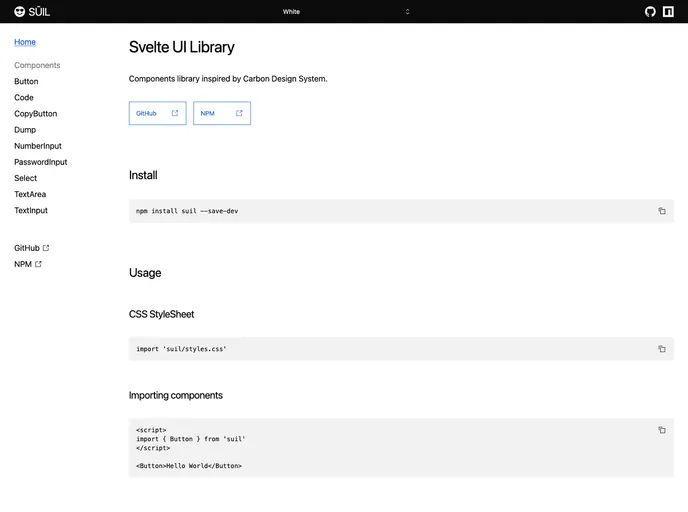
Task: Click the NPM button under the title
Action: [221, 113]
